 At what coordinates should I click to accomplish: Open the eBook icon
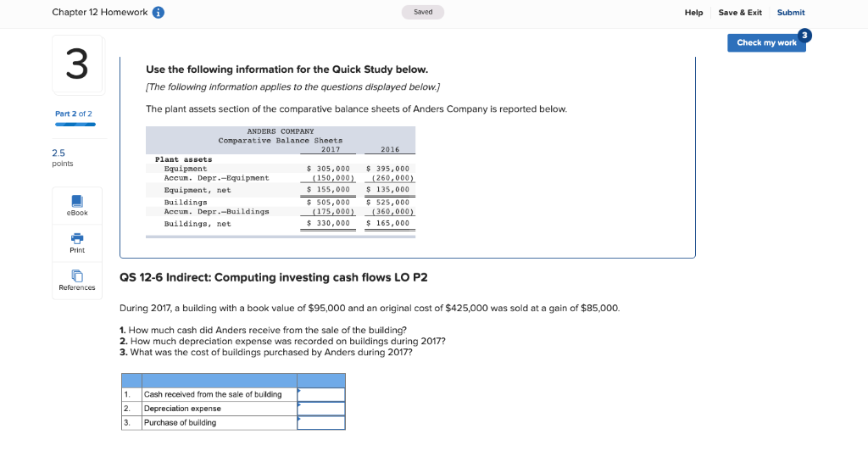77,201
